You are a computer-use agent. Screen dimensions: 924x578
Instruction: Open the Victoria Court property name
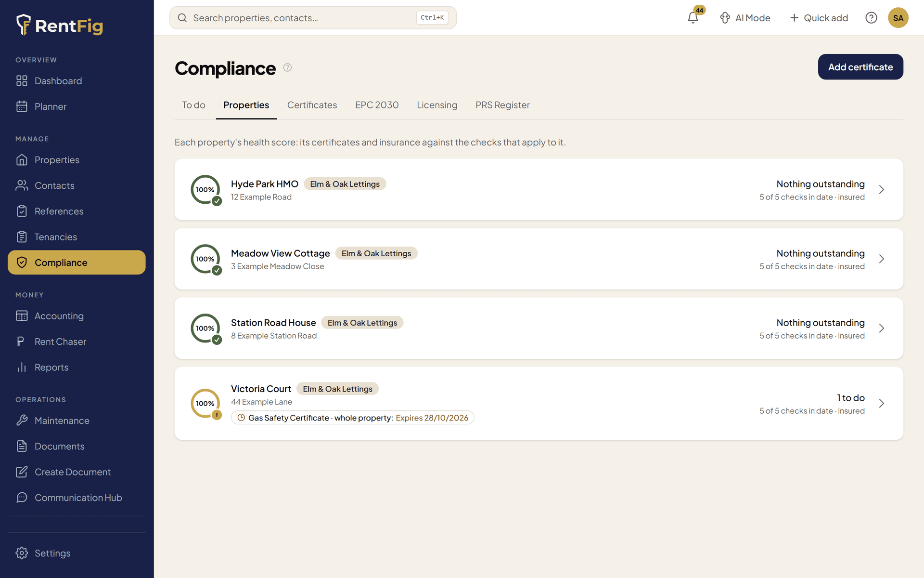tap(261, 389)
